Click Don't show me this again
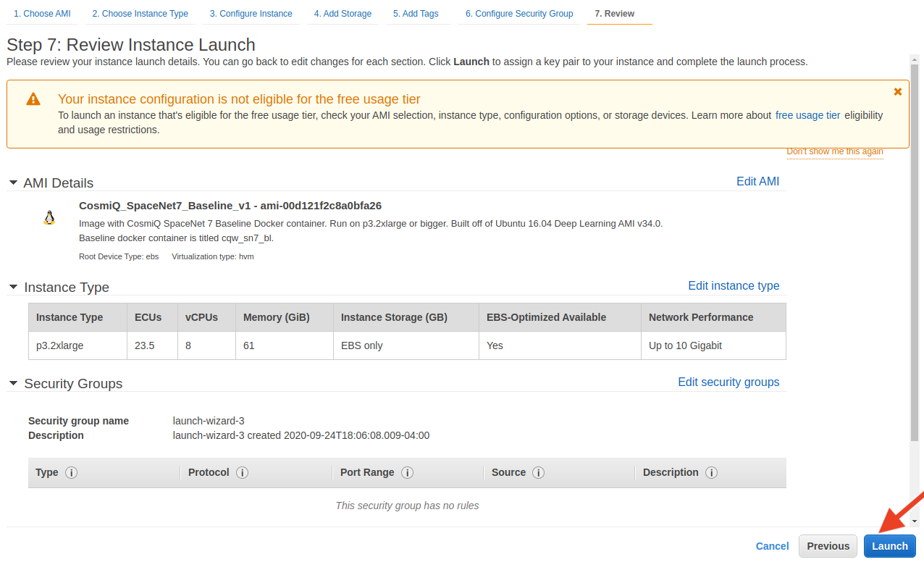924x570 pixels. pos(835,151)
